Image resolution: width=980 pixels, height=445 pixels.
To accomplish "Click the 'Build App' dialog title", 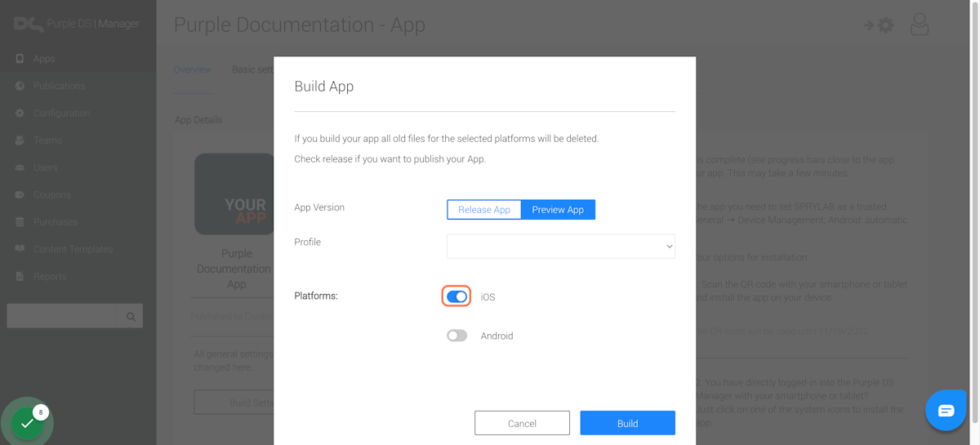I will tap(324, 86).
